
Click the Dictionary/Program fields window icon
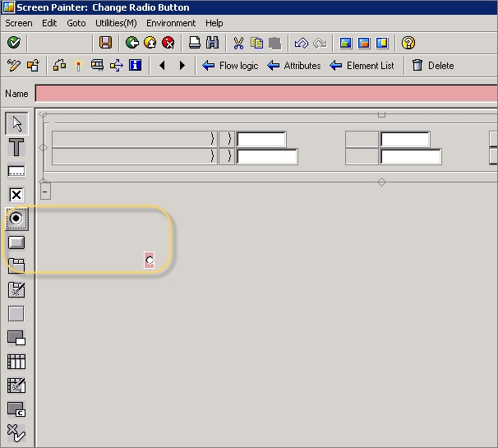click(97, 66)
